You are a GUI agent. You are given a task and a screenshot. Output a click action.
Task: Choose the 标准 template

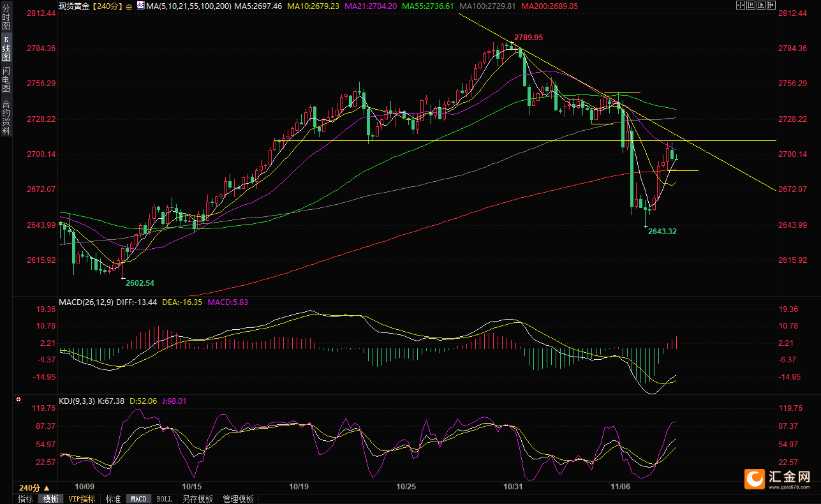[x=113, y=499]
